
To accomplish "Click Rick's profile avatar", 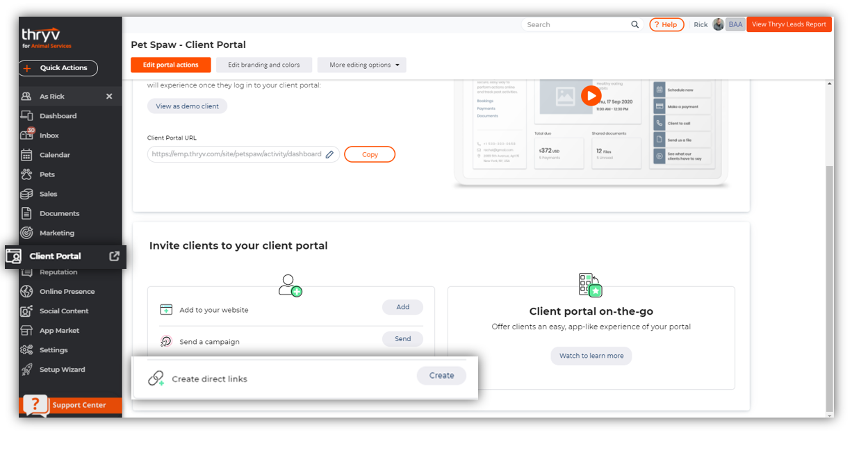I will (x=719, y=24).
